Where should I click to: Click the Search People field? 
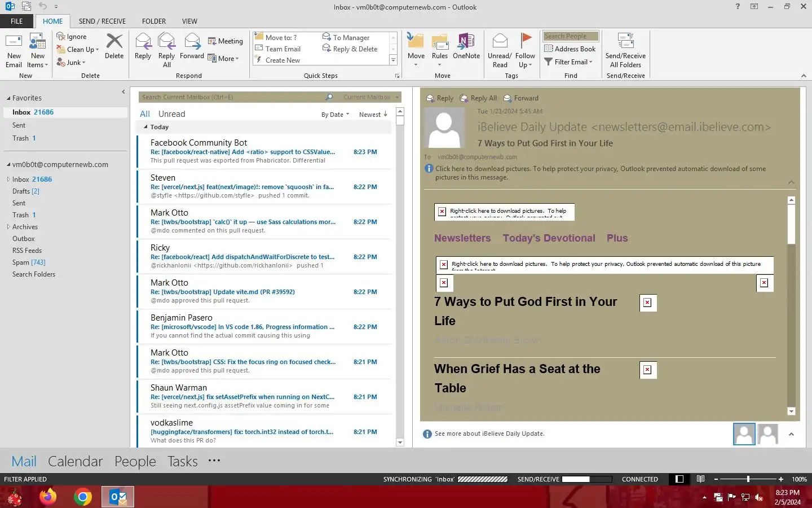pos(570,36)
